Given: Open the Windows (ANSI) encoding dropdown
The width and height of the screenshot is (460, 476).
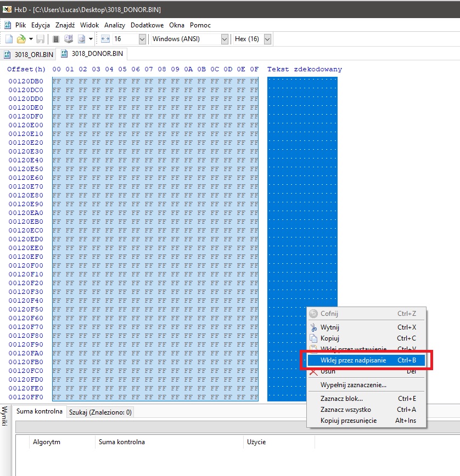Looking at the screenshot, I should pos(225,39).
